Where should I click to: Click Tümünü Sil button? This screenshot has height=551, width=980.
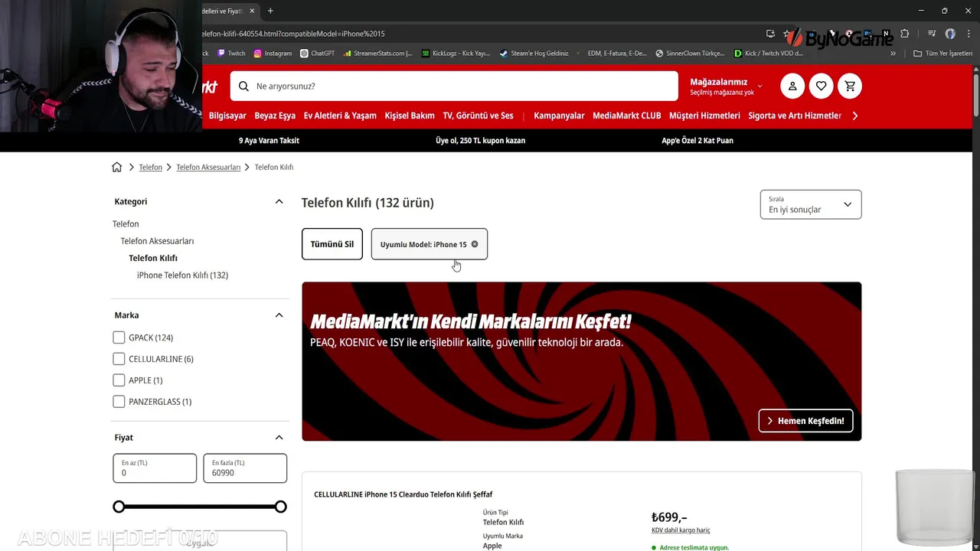332,244
